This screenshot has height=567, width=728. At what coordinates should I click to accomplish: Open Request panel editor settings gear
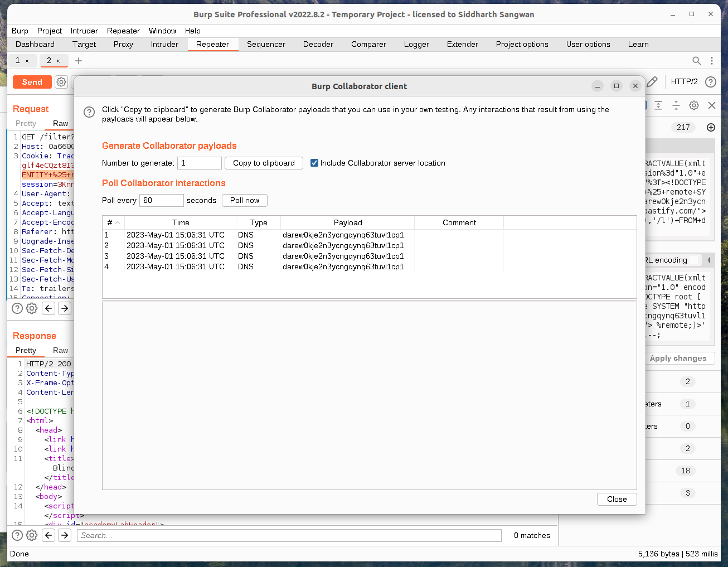[32, 308]
